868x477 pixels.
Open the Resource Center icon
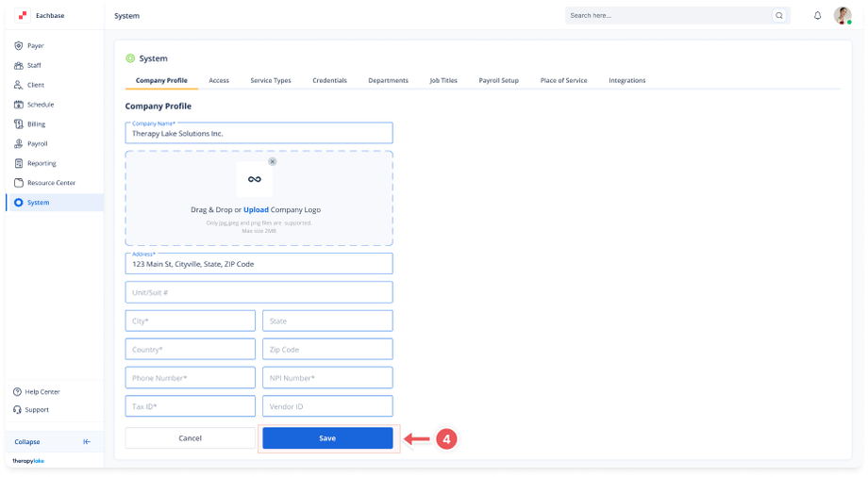18,183
